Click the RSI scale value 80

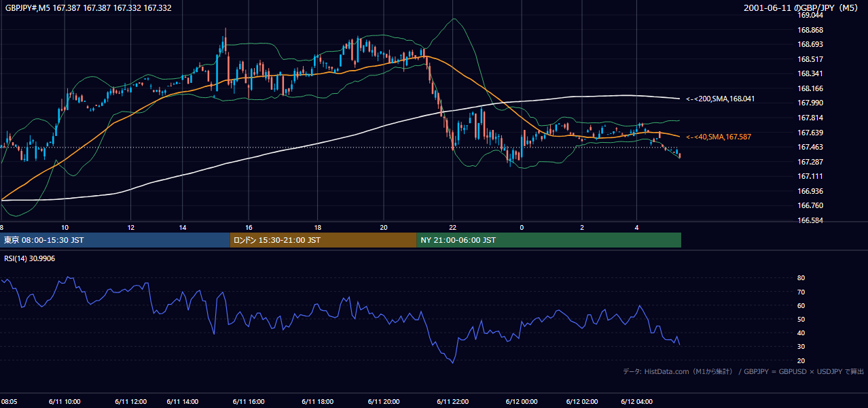(801, 278)
